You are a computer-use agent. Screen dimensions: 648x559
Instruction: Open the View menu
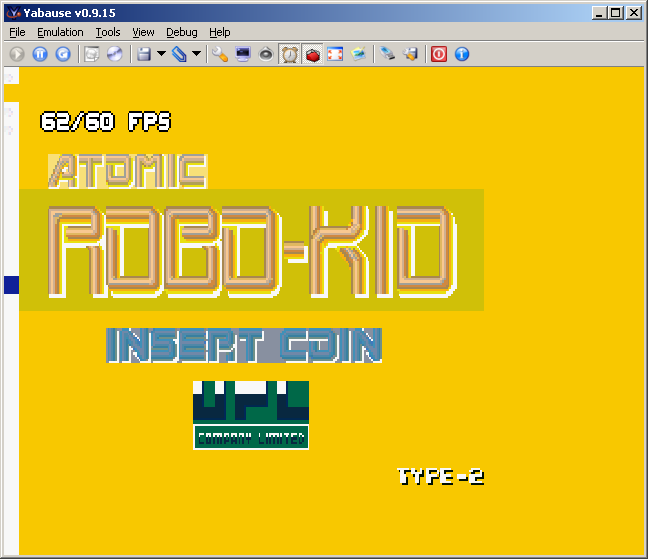point(143,32)
